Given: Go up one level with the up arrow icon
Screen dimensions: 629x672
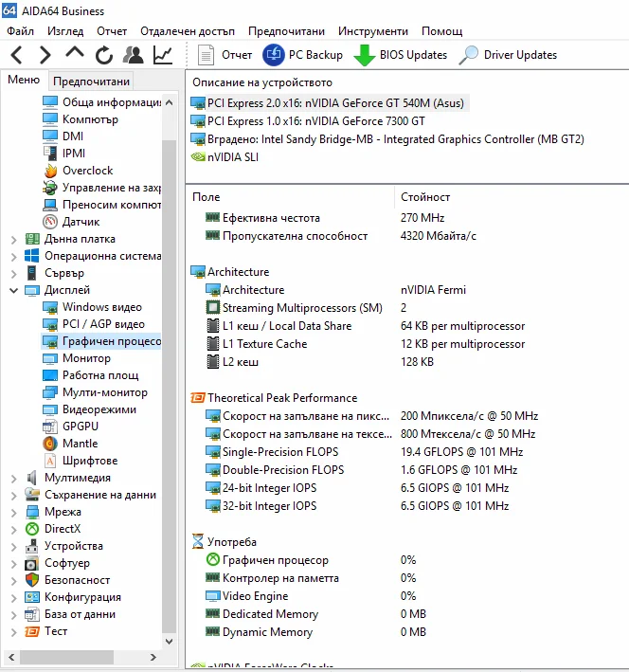Looking at the screenshot, I should (x=75, y=53).
